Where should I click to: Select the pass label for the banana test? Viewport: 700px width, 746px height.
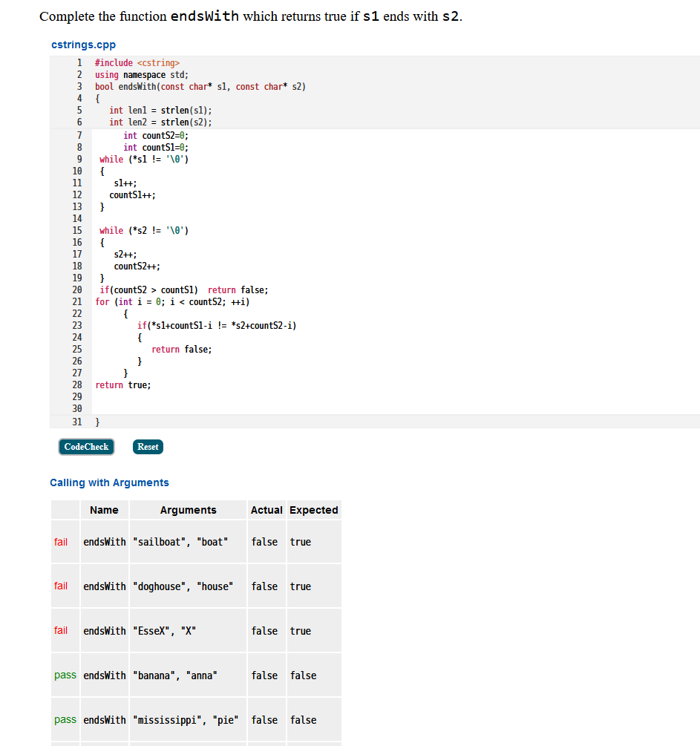[65, 675]
